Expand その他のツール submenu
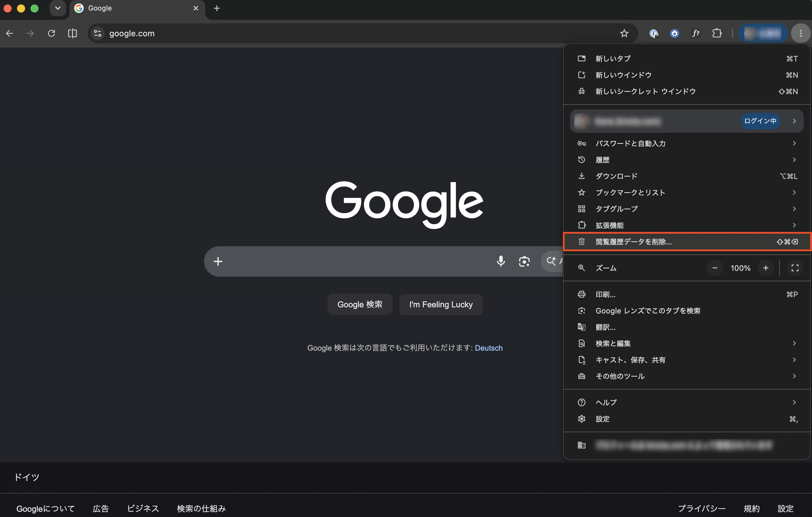812x517 pixels. tap(687, 376)
